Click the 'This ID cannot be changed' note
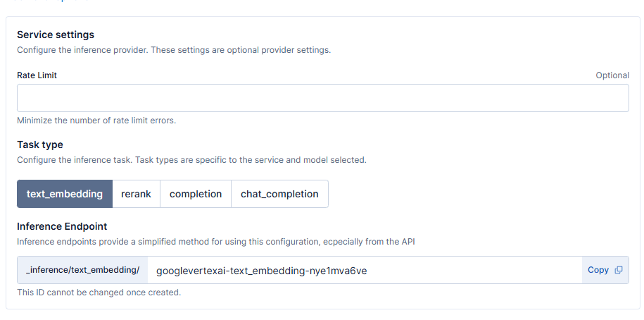The height and width of the screenshot is (320, 644). click(x=99, y=292)
